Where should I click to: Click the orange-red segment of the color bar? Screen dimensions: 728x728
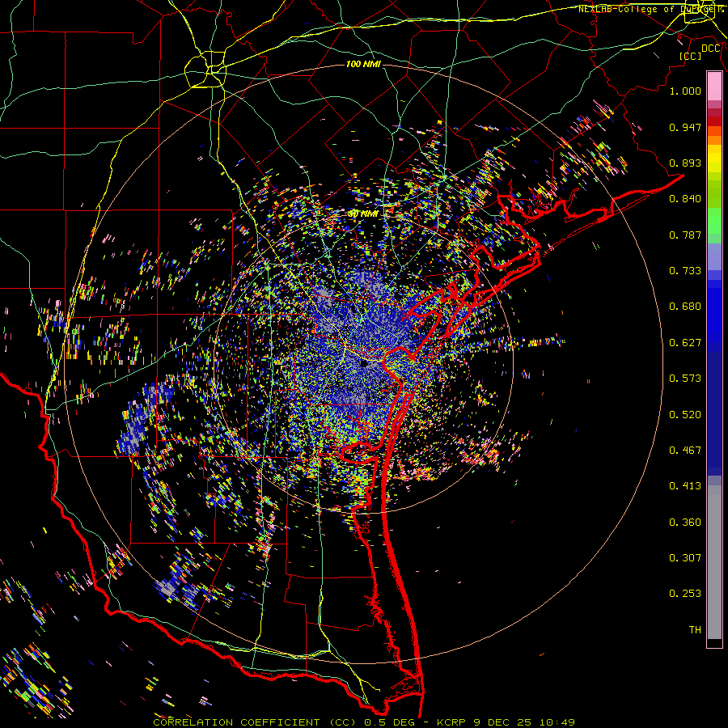(x=714, y=131)
